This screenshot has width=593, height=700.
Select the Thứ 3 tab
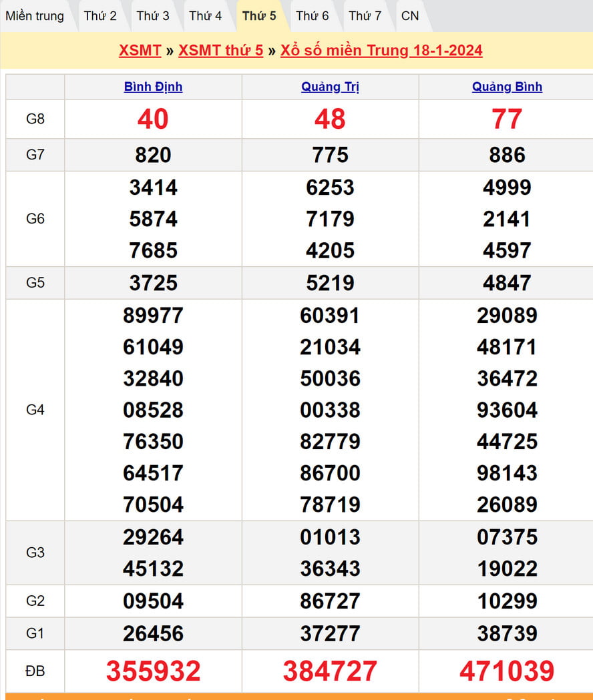tap(153, 16)
